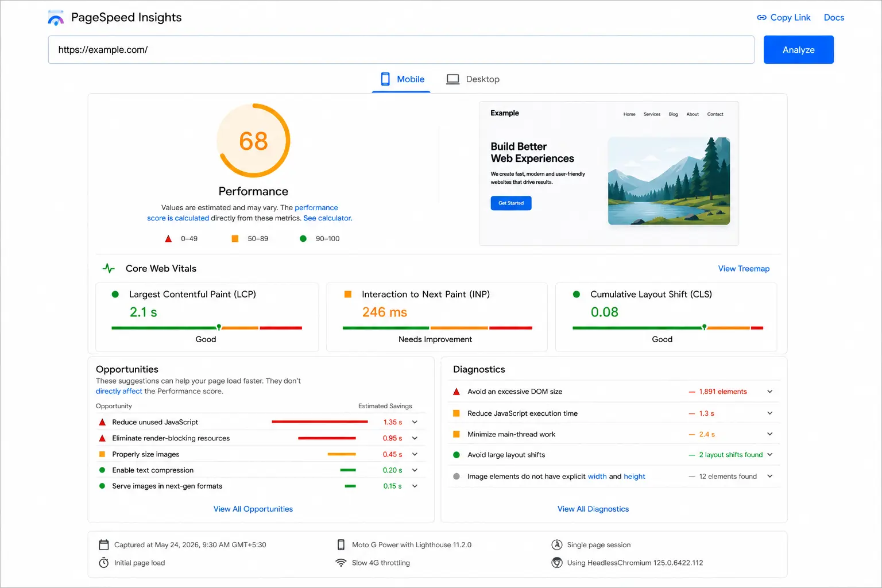Image resolution: width=882 pixels, height=588 pixels.
Task: Click the phone icon by Moto G Power
Action: pos(341,545)
